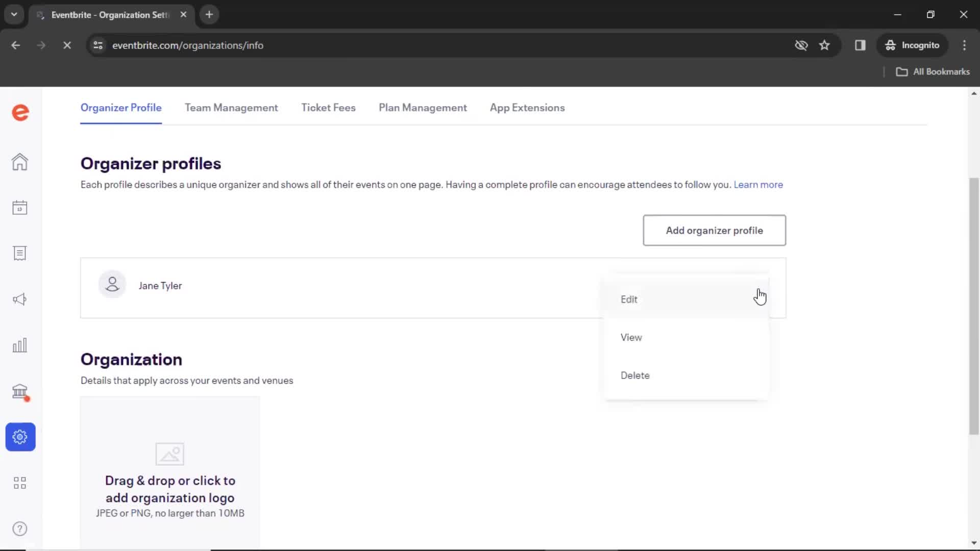Screen dimensions: 980x551
Task: Select the venue/building icon in sidebar
Action: coord(19,391)
